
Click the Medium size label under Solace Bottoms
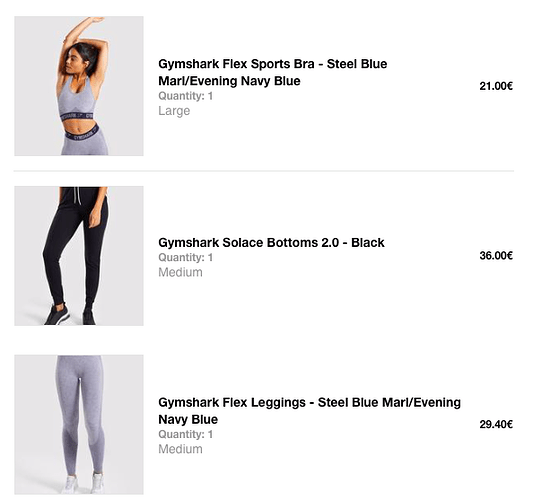point(180,272)
